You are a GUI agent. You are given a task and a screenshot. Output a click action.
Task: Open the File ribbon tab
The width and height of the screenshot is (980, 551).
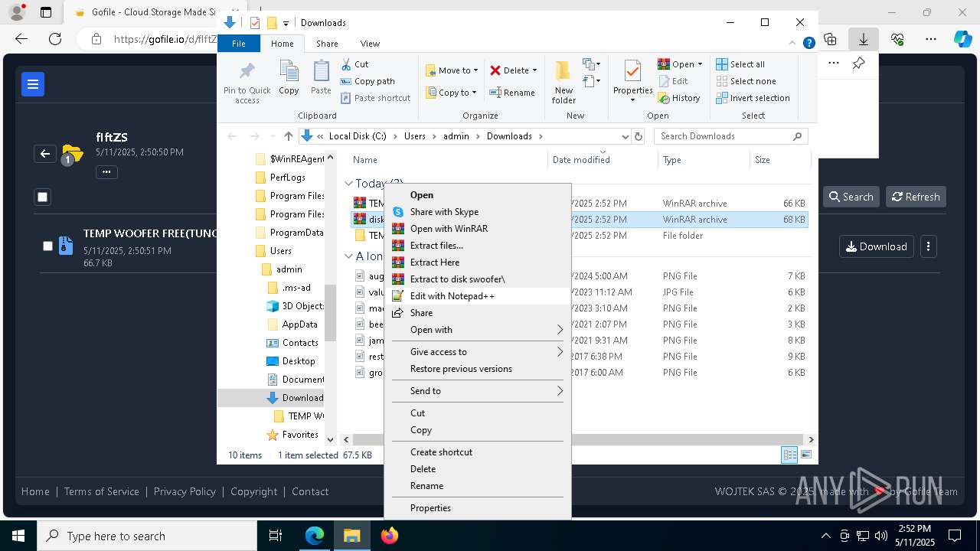point(239,44)
